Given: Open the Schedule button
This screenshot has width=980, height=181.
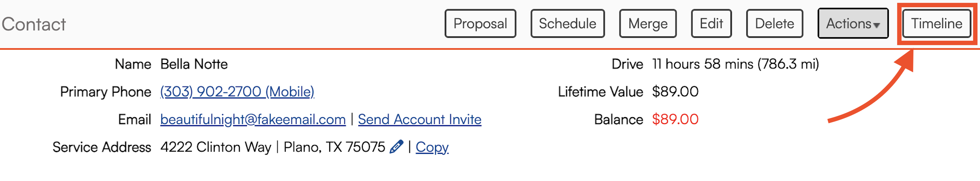Looking at the screenshot, I should pyautogui.click(x=567, y=23).
